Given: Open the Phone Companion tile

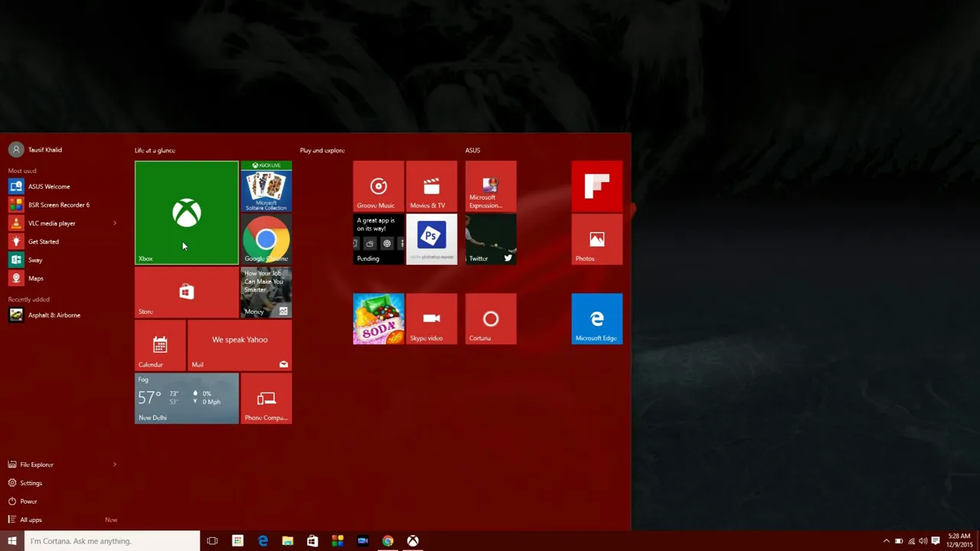Looking at the screenshot, I should [266, 398].
